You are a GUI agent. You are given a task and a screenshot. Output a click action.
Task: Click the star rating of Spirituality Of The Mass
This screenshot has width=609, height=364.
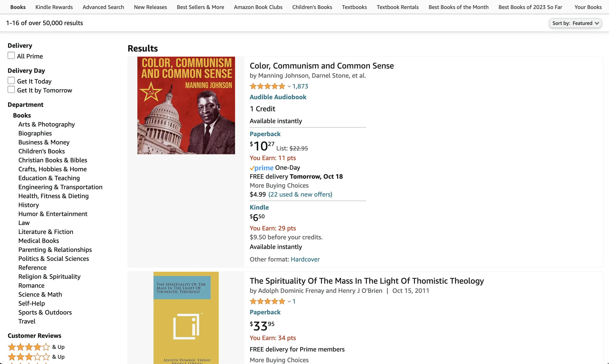(x=267, y=301)
